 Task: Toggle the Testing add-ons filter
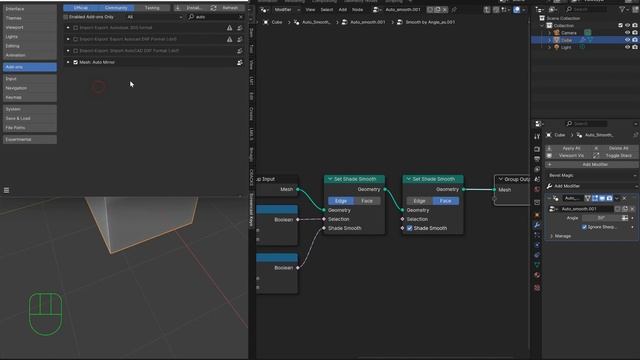tap(152, 8)
